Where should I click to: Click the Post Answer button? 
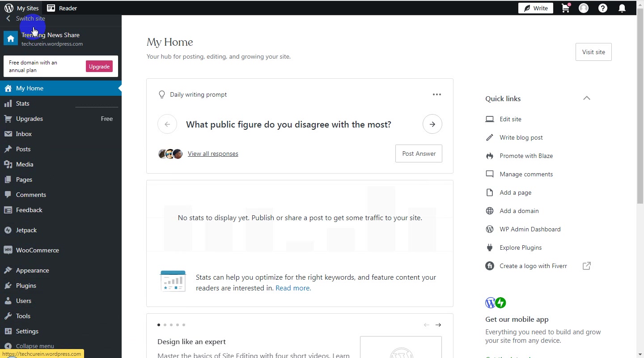pyautogui.click(x=419, y=153)
